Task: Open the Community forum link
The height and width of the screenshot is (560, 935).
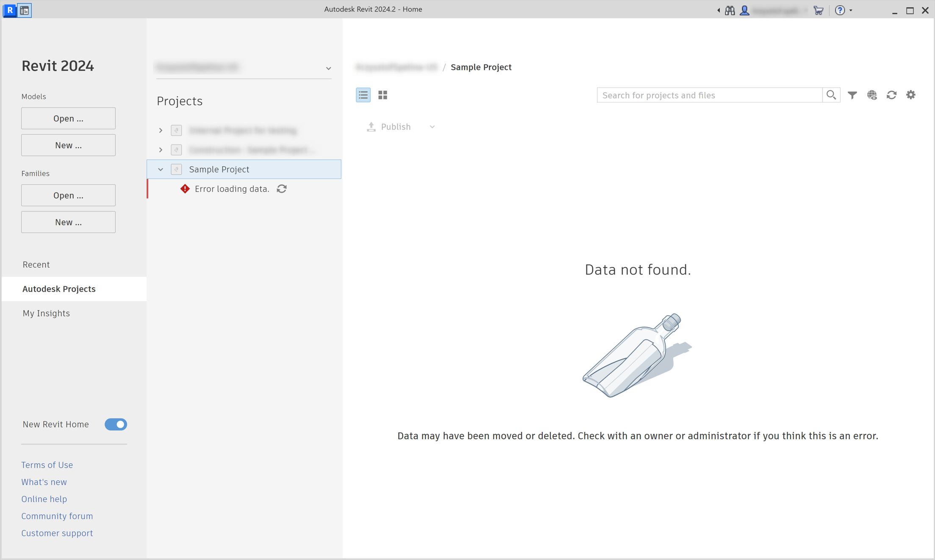Action: 57,516
